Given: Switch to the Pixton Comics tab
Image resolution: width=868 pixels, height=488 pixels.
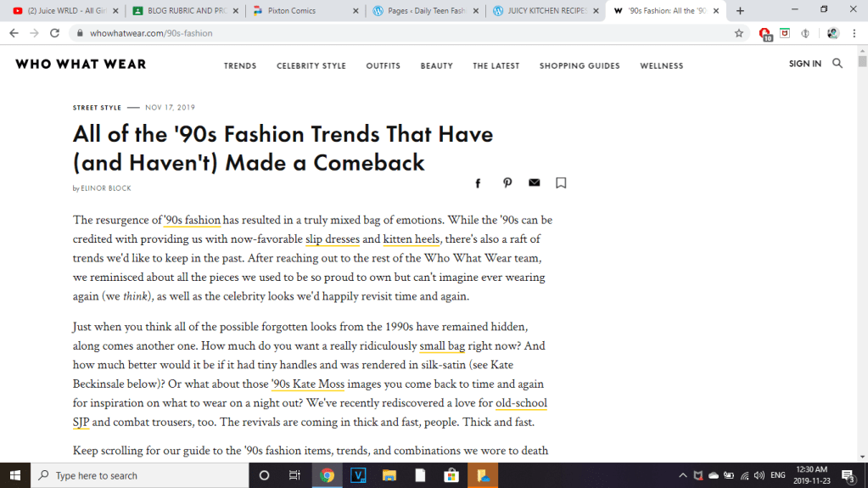Looking at the screenshot, I should [x=290, y=11].
